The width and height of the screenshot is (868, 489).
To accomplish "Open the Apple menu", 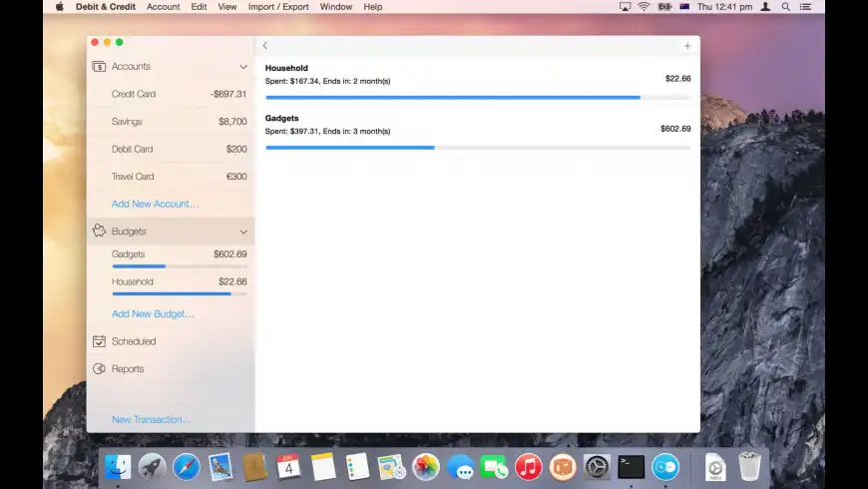I will point(60,7).
